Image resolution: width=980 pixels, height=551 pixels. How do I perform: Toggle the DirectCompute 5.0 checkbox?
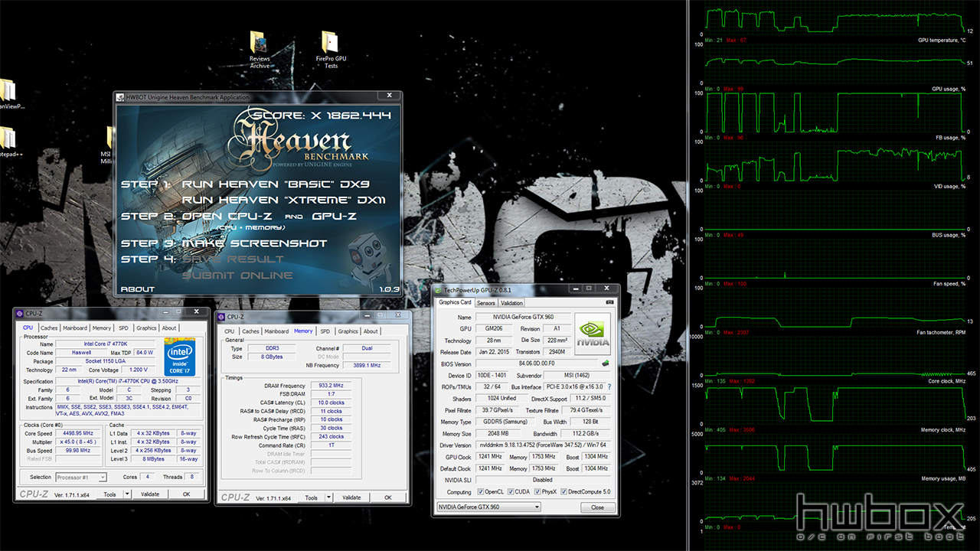click(564, 492)
